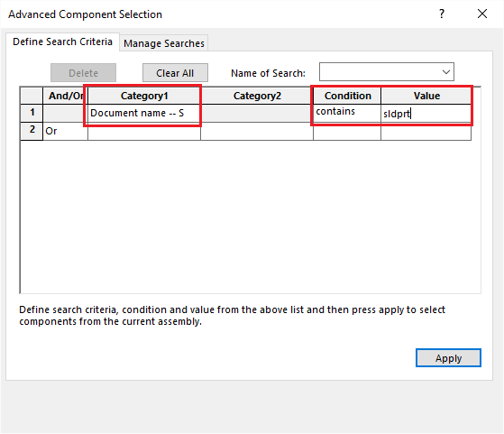Expand the Name of Search dropdown arrow
Image resolution: width=504 pixels, height=434 pixels.
[445, 72]
